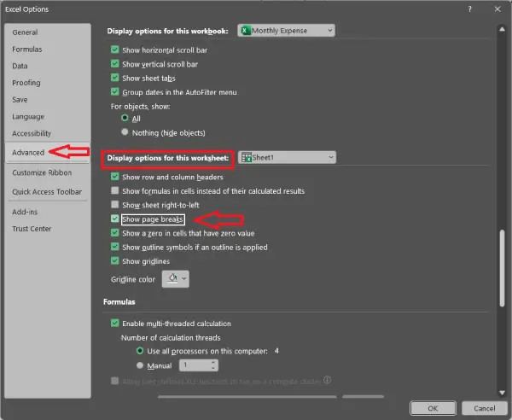
Task: Toggle Group dates in the AutoFilter menu
Action: 115,92
